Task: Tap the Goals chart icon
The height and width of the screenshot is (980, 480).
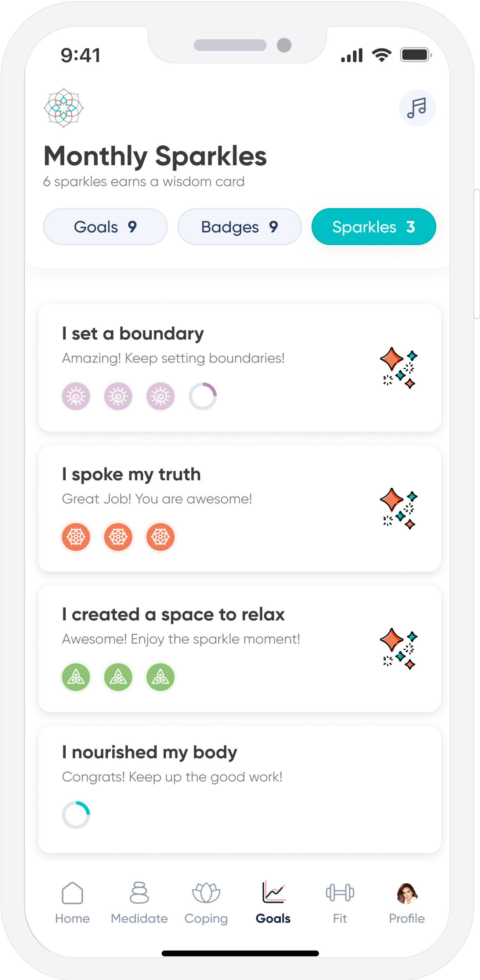Action: click(x=274, y=892)
